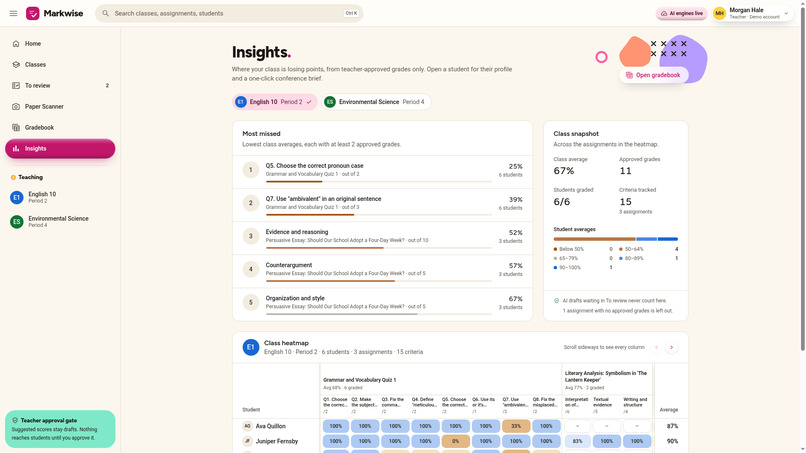Screen dimensions: 806x453
Task: Open most missed item Evidence and reasoning
Action: pyautogui.click(x=382, y=239)
